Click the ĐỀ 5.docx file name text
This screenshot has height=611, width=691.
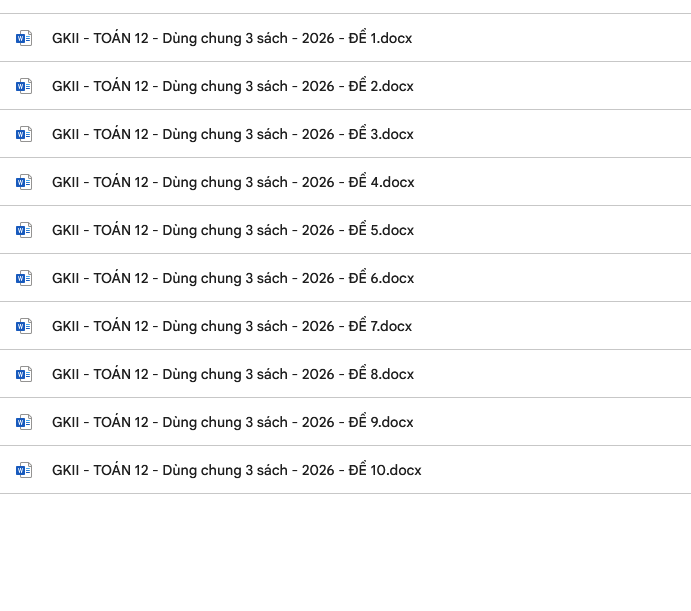pos(233,230)
